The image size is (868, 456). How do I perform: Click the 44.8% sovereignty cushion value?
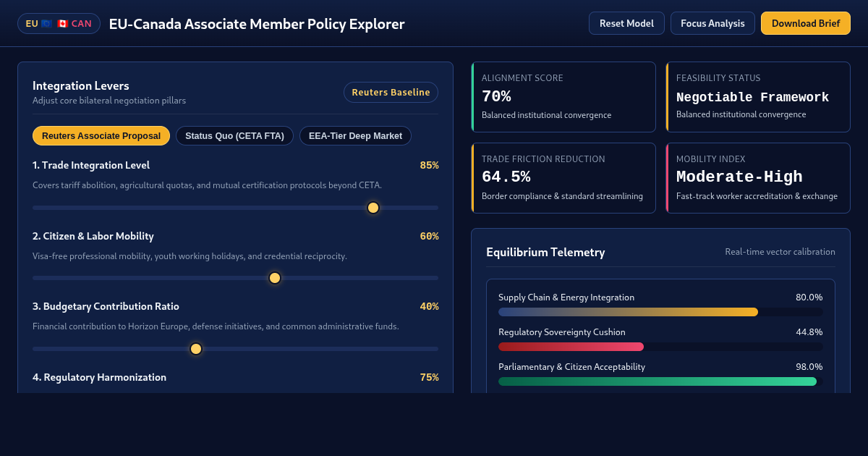(809, 332)
